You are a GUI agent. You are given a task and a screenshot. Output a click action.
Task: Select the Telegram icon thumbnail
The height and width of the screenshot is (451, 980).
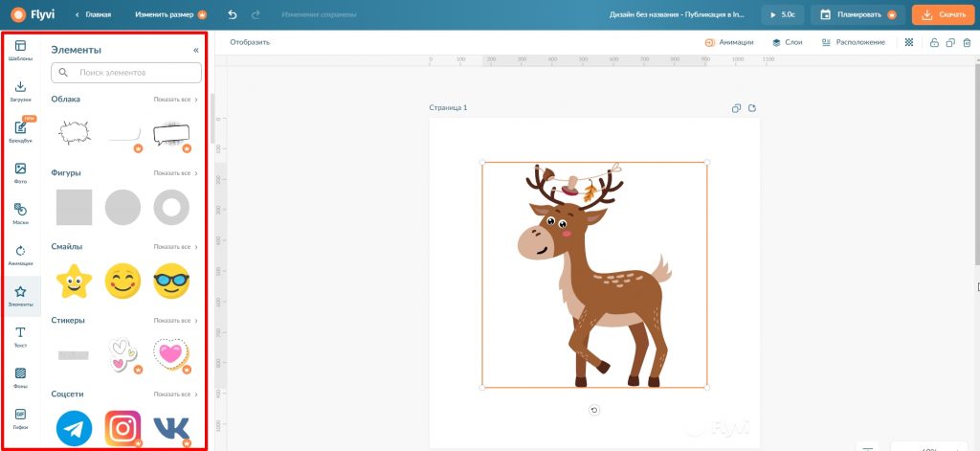coord(74,429)
